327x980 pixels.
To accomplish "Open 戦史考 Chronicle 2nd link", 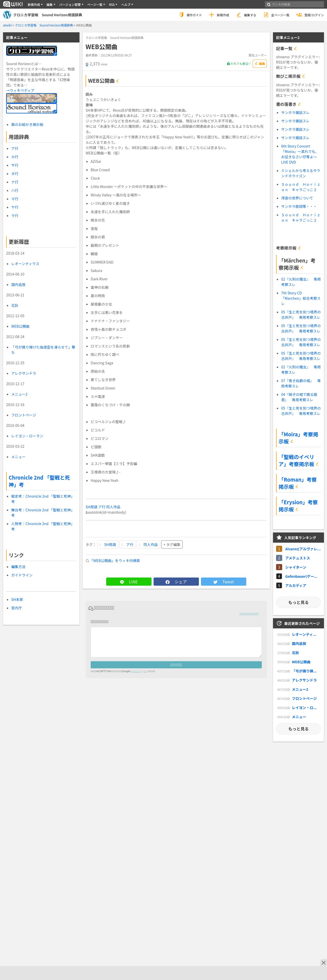I will coord(42,499).
